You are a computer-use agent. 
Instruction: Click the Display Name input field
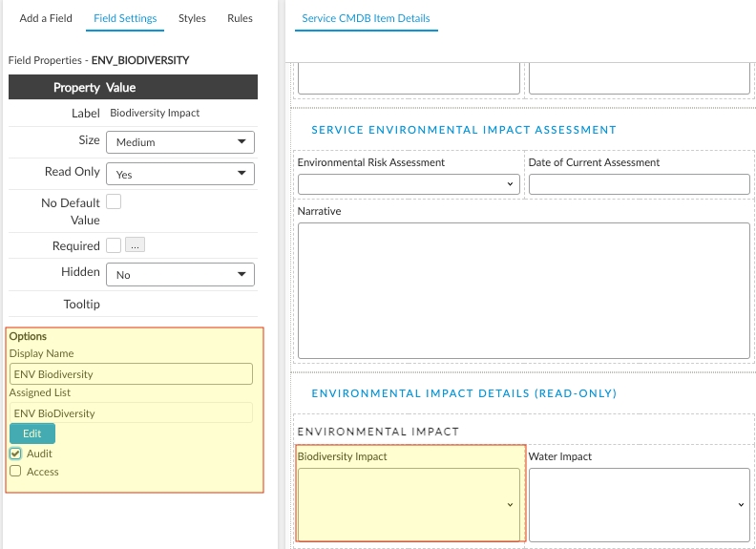(131, 374)
